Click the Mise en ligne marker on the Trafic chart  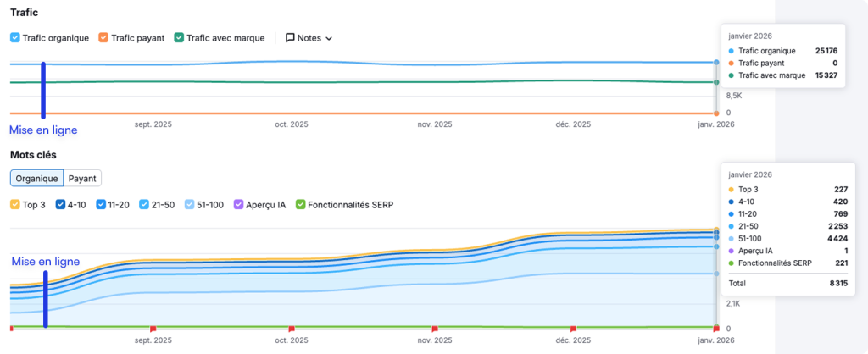tap(43, 93)
